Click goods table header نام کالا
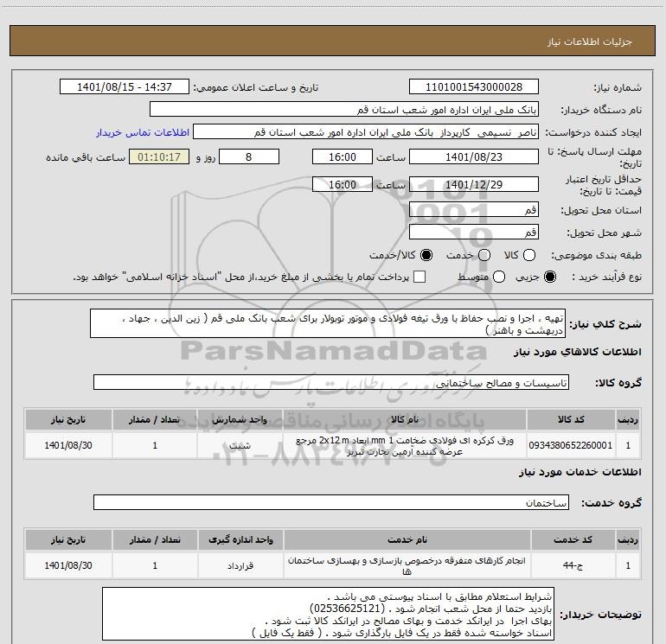Image resolution: width=666 pixels, height=644 pixels. [405, 420]
